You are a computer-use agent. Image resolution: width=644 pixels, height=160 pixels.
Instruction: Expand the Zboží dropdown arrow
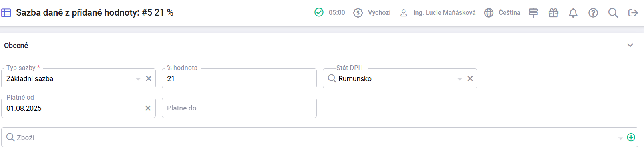point(621,138)
